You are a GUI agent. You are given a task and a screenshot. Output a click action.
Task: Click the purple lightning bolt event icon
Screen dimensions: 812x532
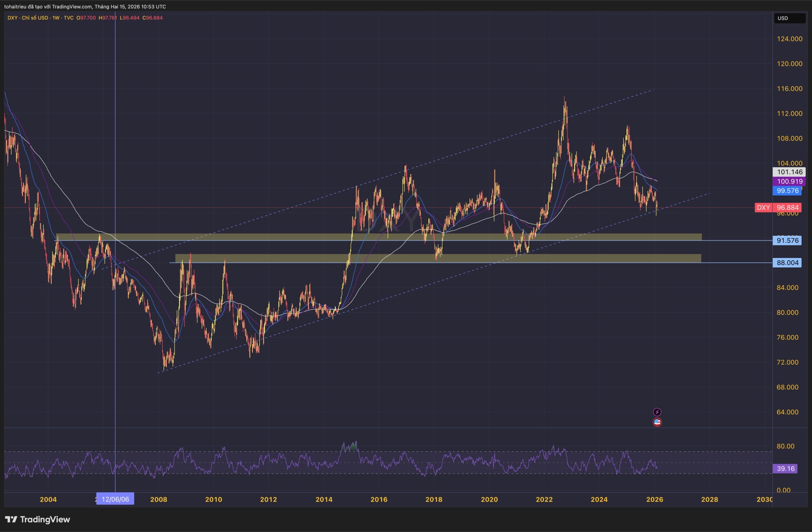pos(657,412)
